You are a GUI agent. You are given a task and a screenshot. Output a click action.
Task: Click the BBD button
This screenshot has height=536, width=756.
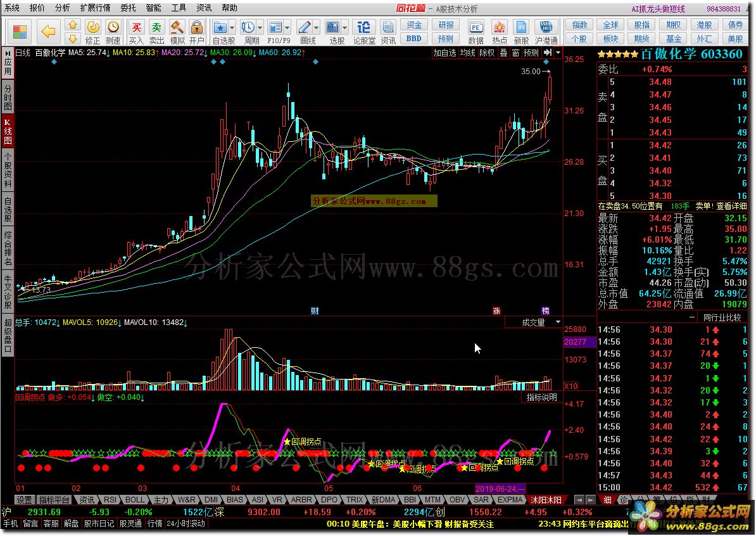pos(414,38)
